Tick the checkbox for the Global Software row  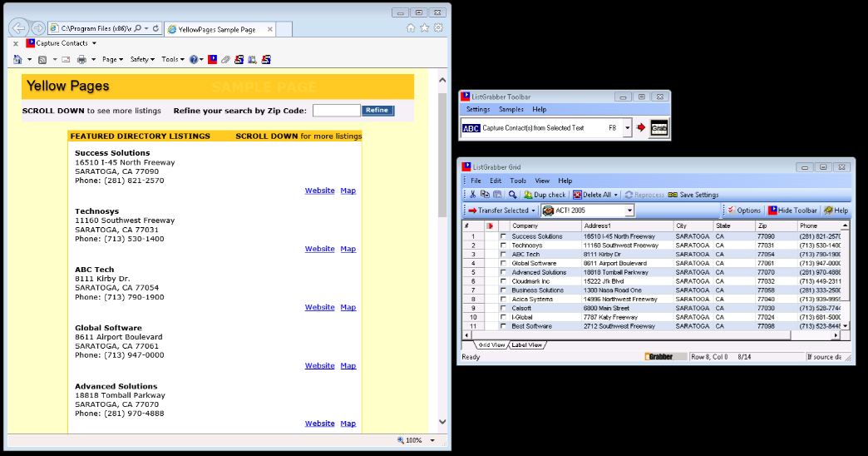(x=503, y=263)
